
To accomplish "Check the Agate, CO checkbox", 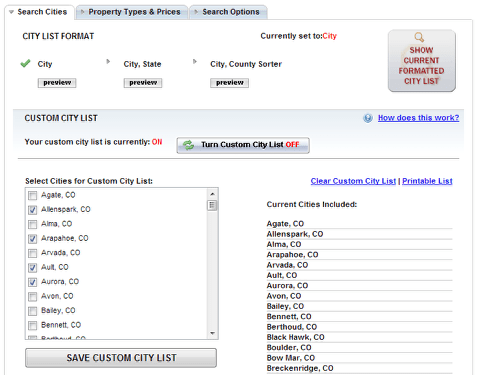I will [32, 195].
